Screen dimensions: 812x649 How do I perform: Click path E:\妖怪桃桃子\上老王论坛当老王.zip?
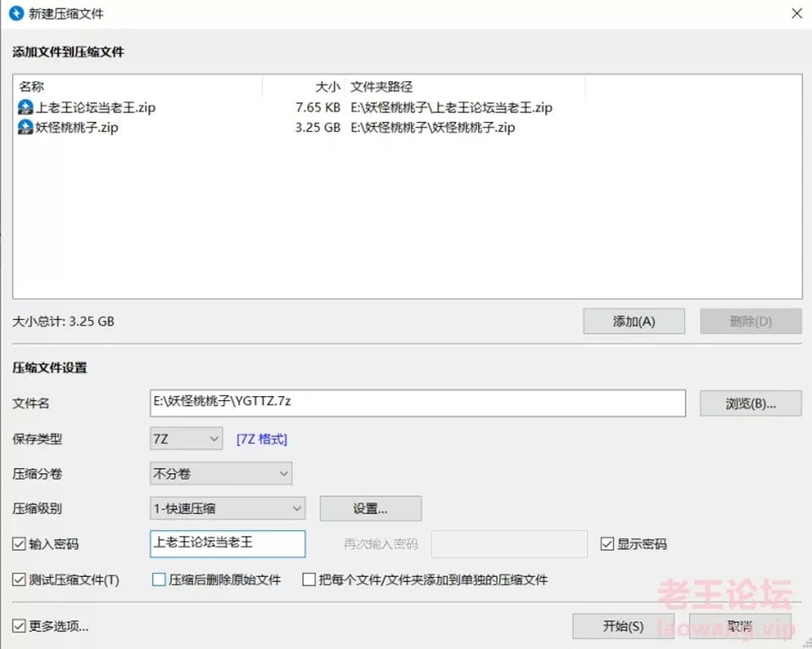[452, 107]
